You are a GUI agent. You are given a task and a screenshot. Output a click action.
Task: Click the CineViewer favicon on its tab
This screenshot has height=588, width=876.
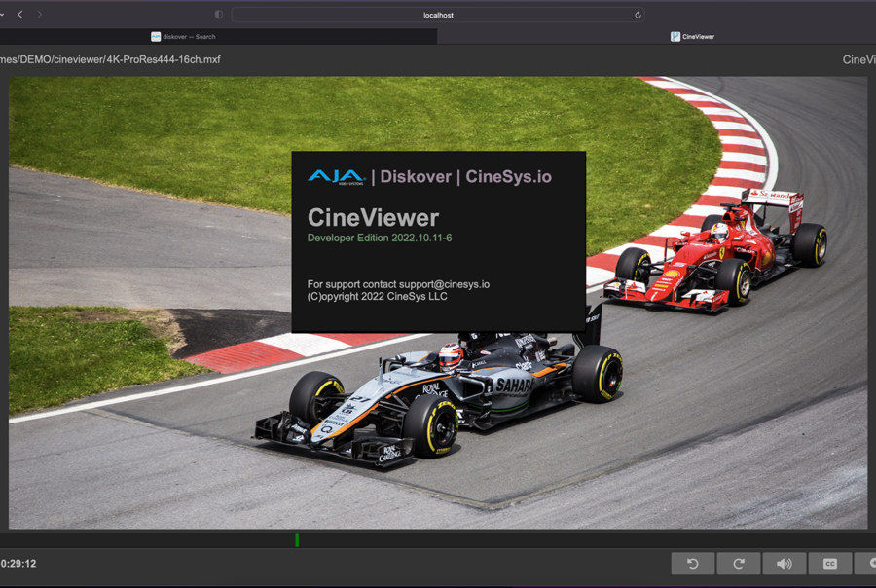[x=675, y=35]
